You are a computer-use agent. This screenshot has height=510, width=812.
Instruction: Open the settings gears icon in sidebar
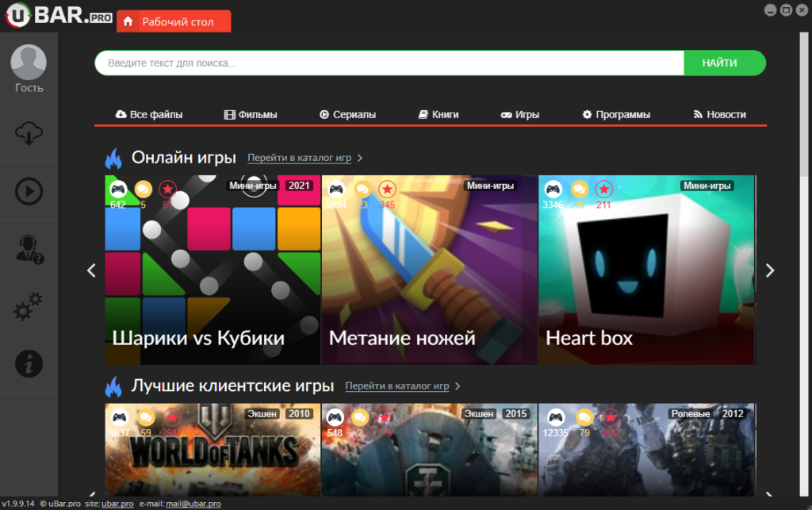pos(29,306)
